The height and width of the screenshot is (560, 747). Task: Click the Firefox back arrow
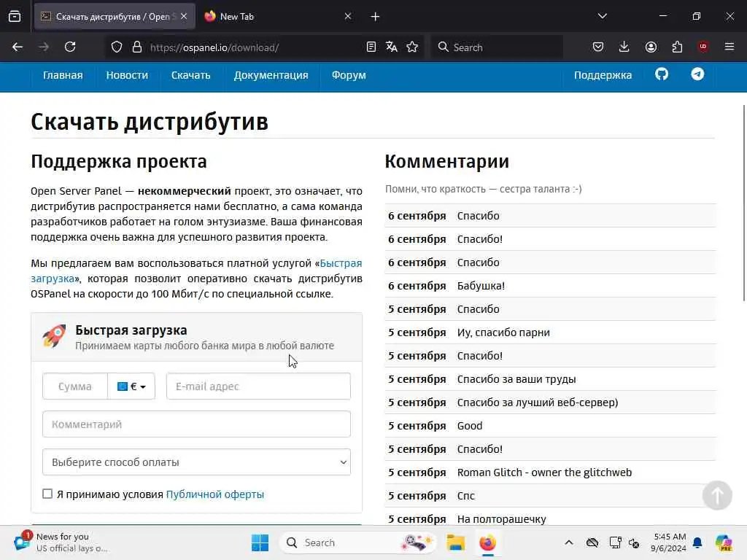[x=18, y=47]
